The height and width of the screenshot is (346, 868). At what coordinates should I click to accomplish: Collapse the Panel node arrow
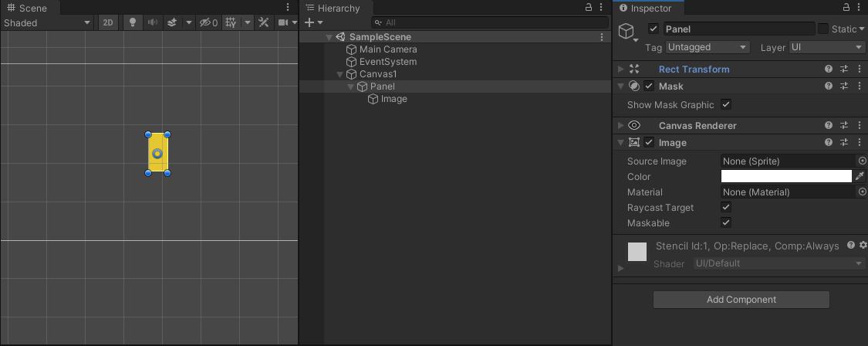[x=350, y=86]
